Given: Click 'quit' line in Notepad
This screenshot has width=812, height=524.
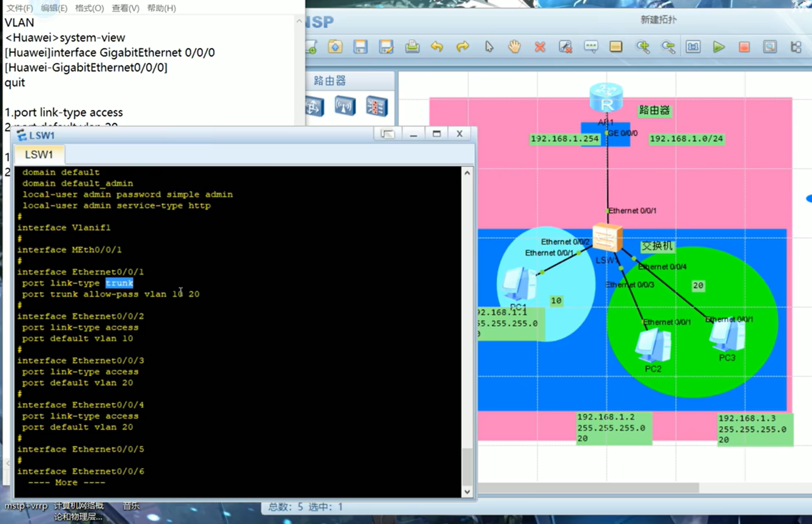Looking at the screenshot, I should [x=15, y=83].
